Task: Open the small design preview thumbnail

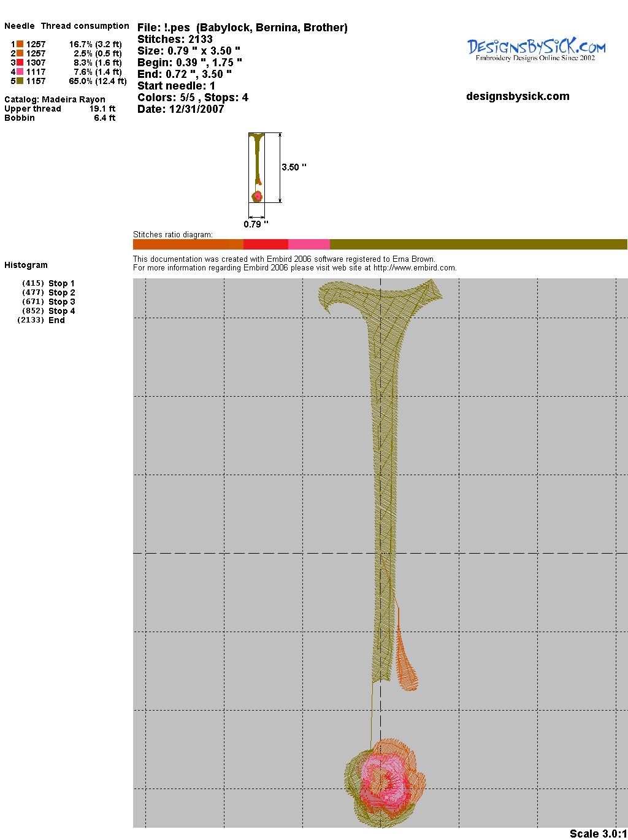Action: [x=256, y=167]
